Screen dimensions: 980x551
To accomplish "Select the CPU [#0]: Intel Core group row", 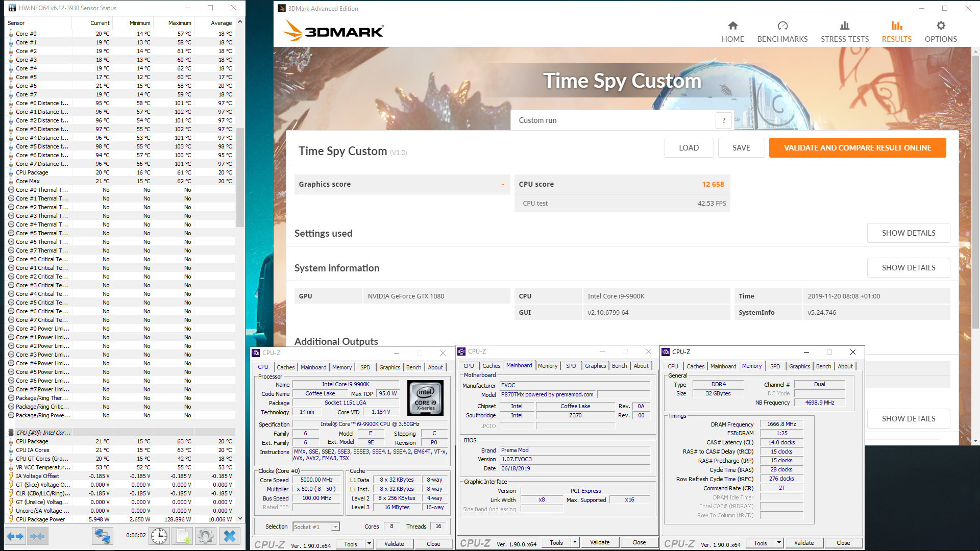I will (x=121, y=433).
